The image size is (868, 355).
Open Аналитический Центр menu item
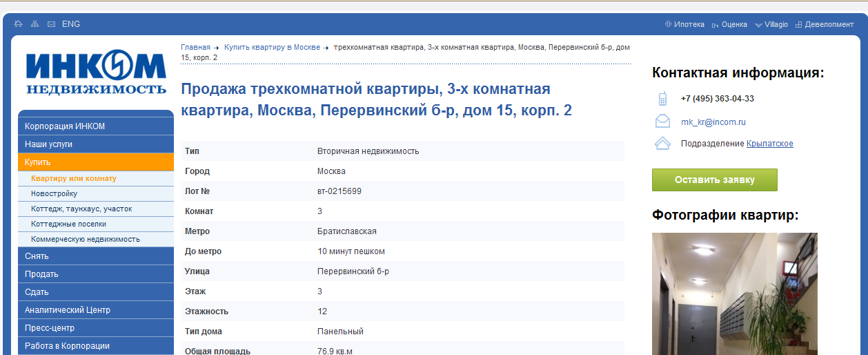(96, 310)
